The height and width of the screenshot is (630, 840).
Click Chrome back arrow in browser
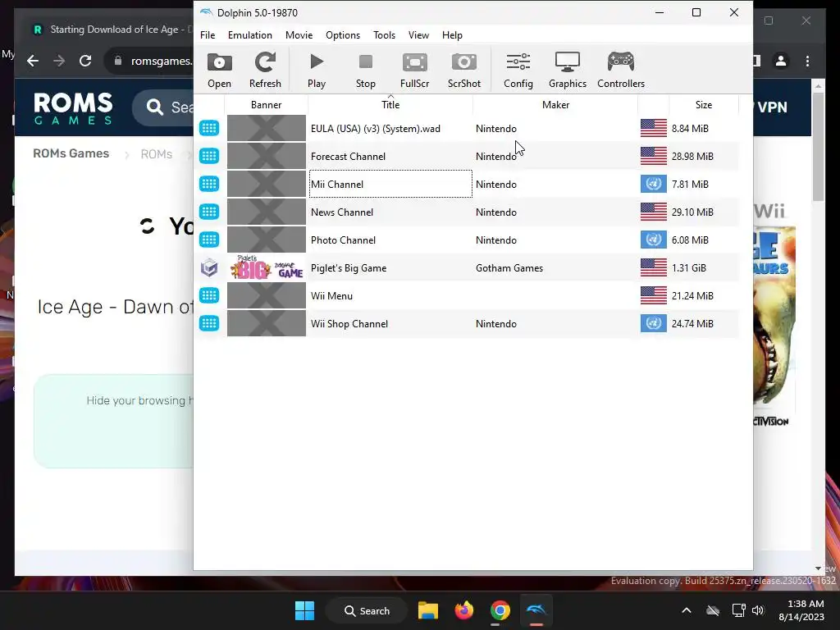[33, 61]
